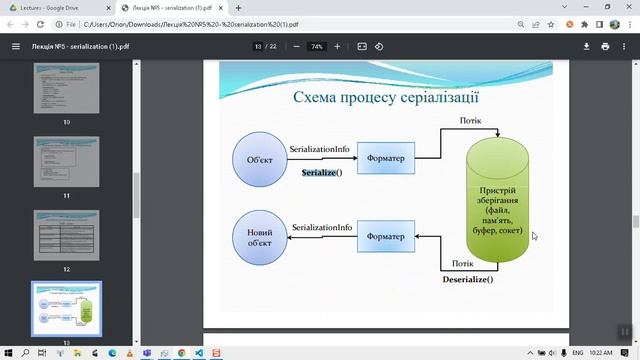Open VLC media player from taskbar

tap(129, 353)
